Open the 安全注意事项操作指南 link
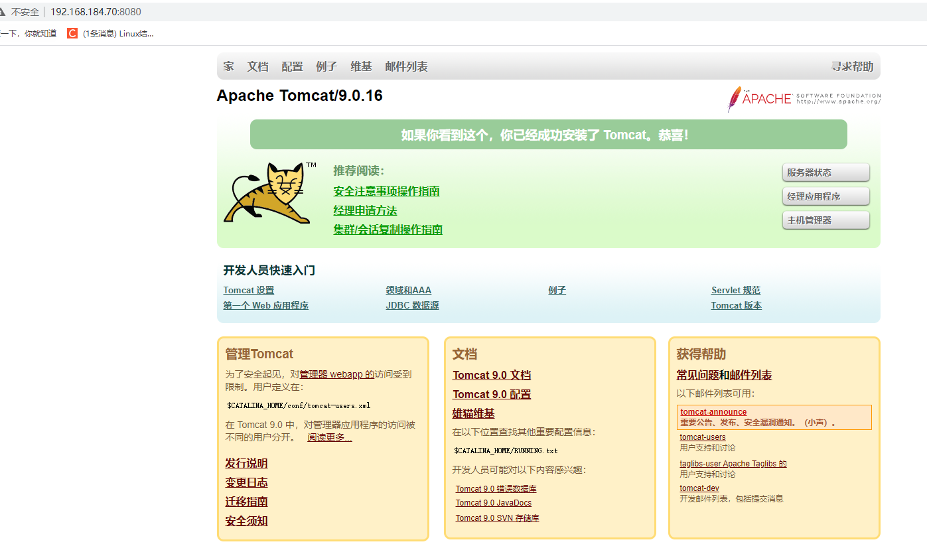Viewport: 927px width, 560px height. point(386,191)
